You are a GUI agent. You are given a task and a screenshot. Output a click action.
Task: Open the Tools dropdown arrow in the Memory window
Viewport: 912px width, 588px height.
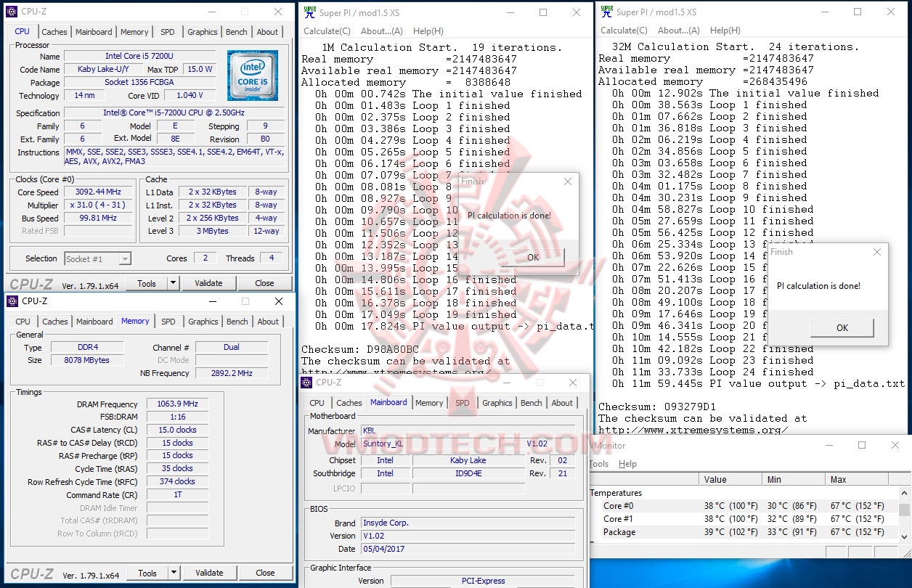click(x=174, y=573)
